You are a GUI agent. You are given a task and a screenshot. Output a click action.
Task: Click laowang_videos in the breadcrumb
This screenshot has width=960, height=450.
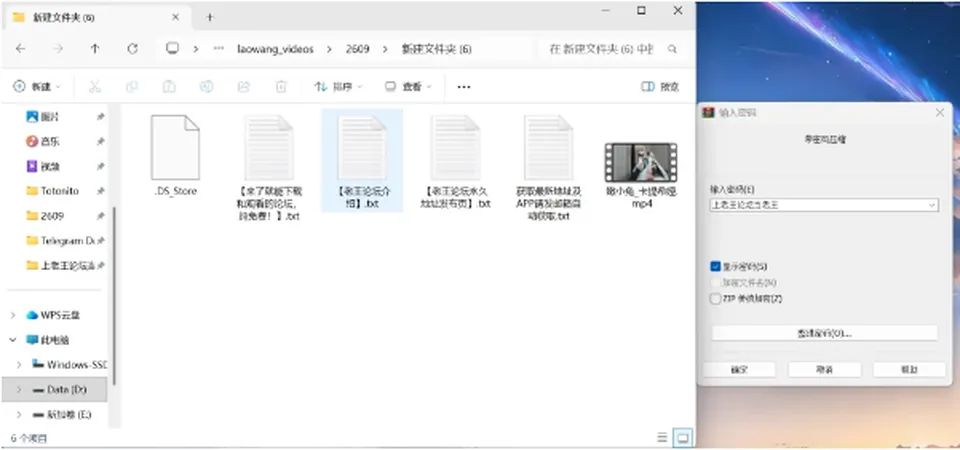click(275, 49)
